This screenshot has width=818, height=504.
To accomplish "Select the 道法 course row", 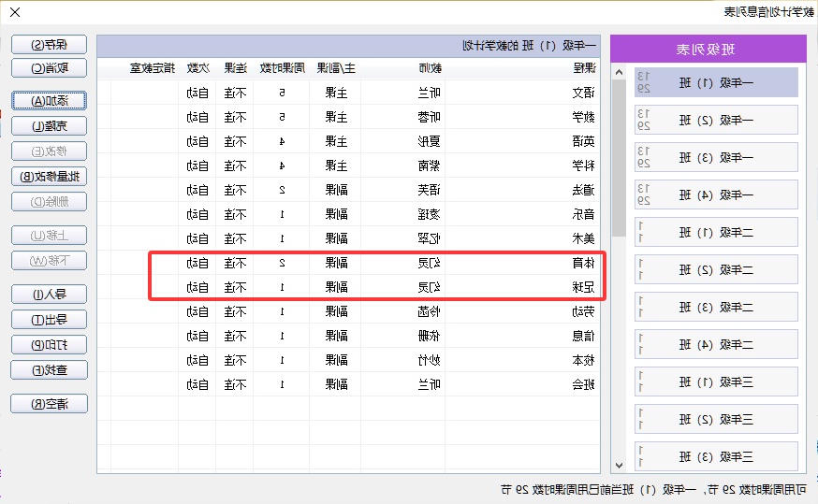I will point(348,190).
